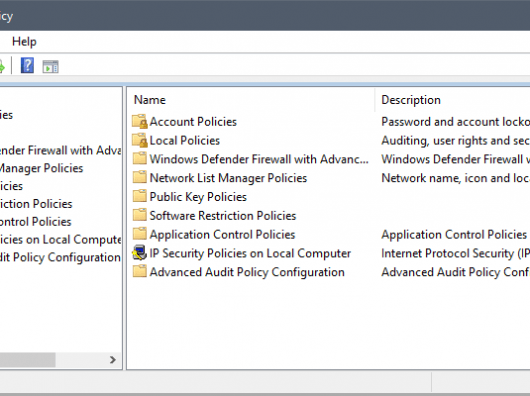Click the tree pane horizontal scrollbar right arrow
Viewport: 530px width, 396px height.
pyautogui.click(x=113, y=360)
